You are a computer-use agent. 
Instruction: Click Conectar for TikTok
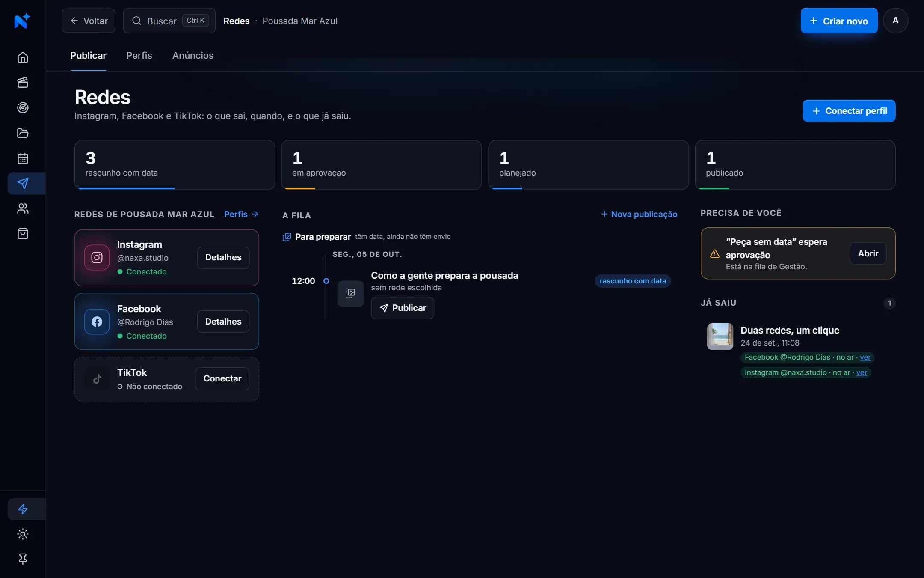(222, 379)
